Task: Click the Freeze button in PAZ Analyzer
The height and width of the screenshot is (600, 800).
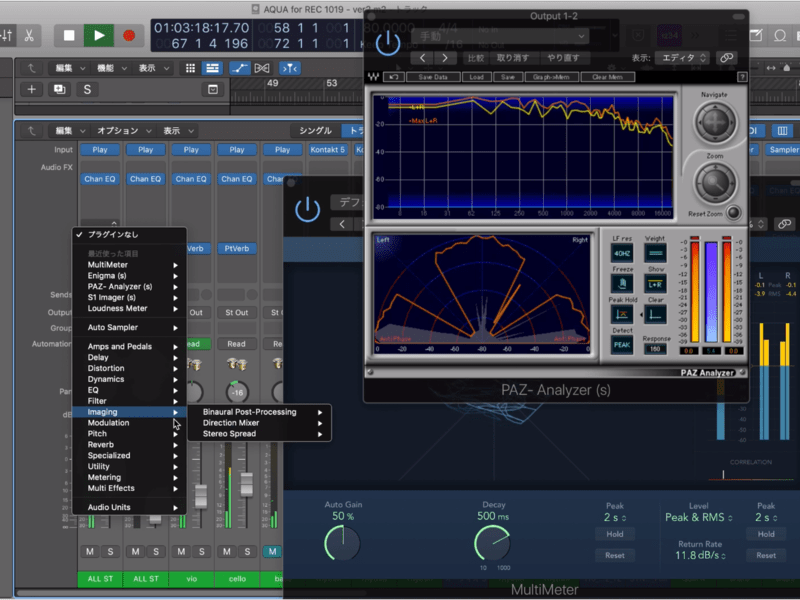Action: (622, 283)
